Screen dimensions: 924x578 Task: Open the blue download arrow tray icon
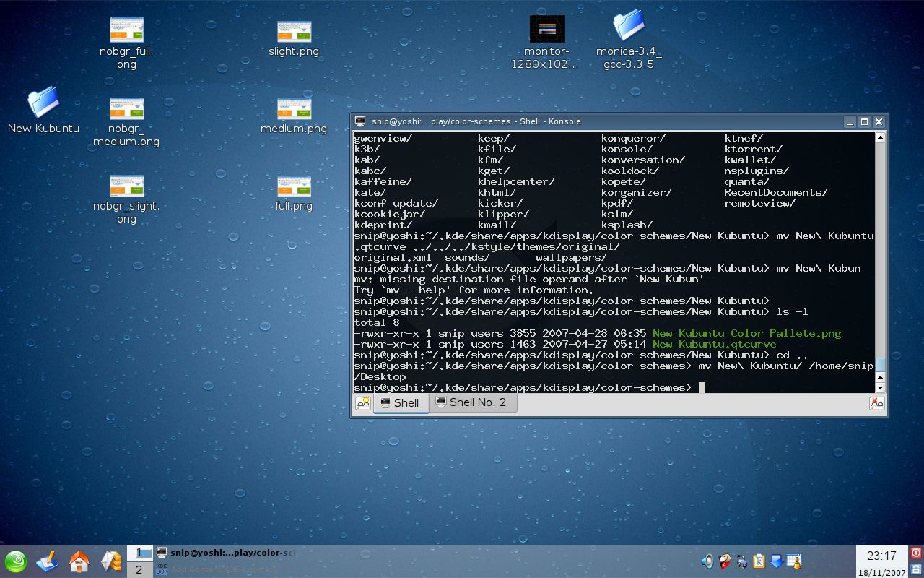[x=776, y=561]
